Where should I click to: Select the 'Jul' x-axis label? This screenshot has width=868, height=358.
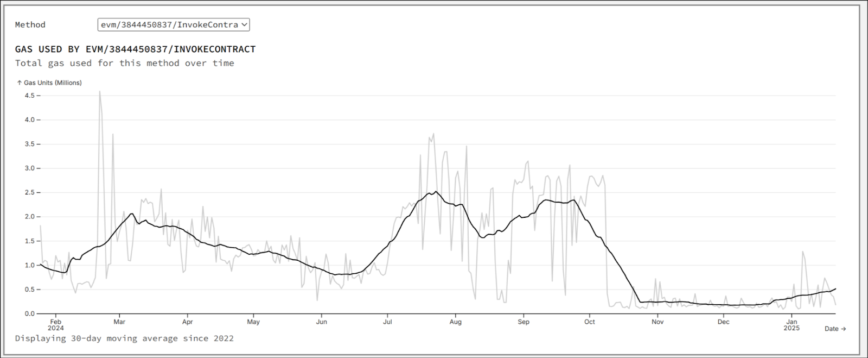coord(387,322)
